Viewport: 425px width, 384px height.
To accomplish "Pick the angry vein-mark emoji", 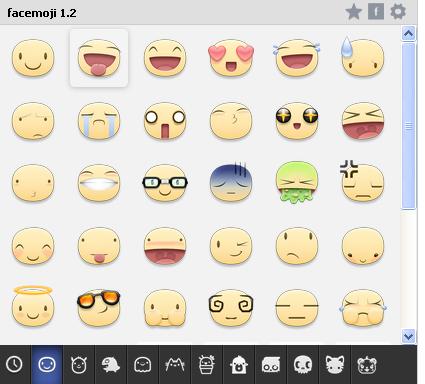I will click(362, 181).
